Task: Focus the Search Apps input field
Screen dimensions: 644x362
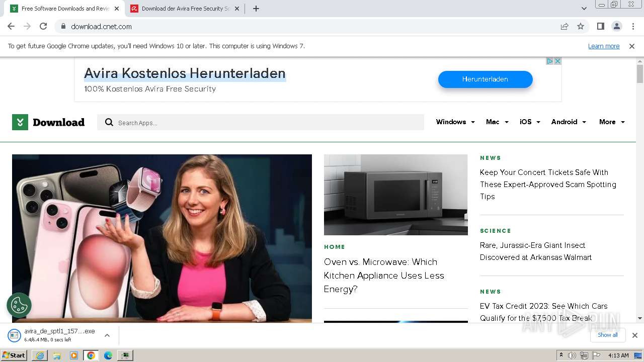Action: 261,122
